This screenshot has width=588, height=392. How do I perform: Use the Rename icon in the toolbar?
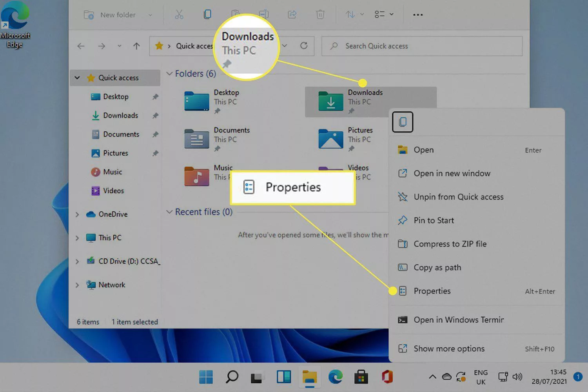tap(264, 15)
